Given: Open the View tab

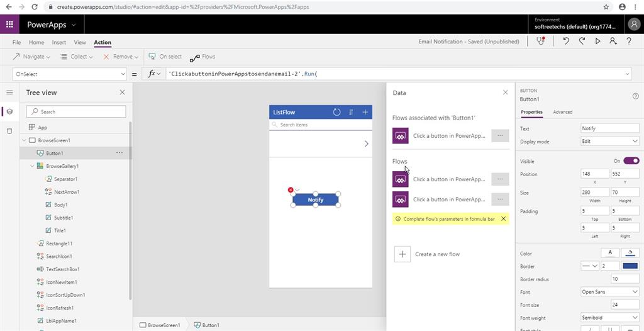Looking at the screenshot, I should [x=80, y=42].
